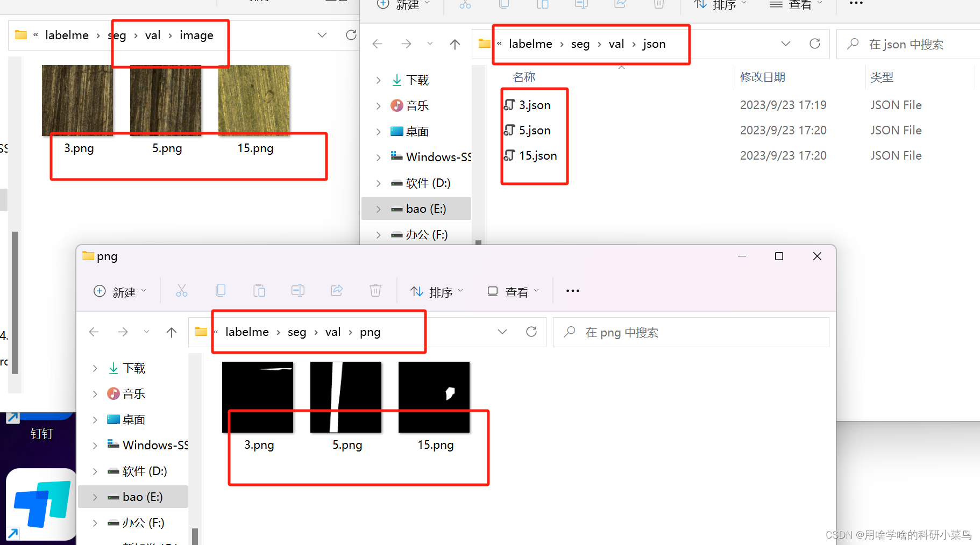The image size is (980, 545).
Task: Click the Cut icon in png window toolbar
Action: tap(182, 291)
